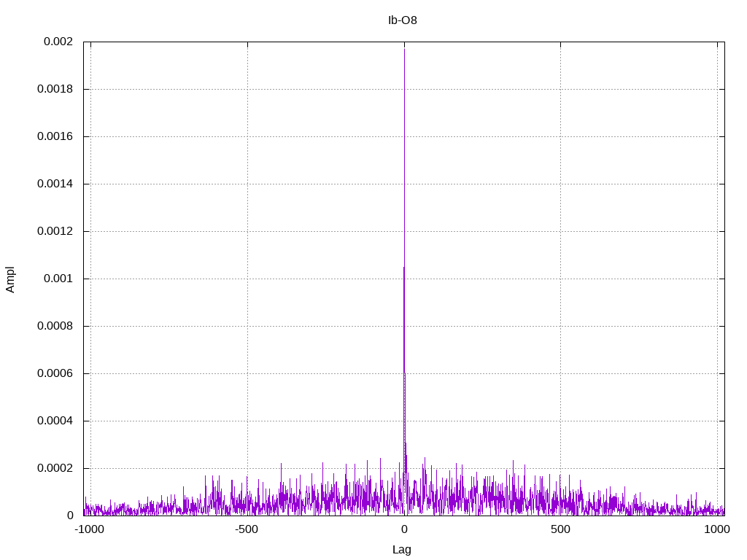Viewport: 747px width, 560px height.
Task: Click y-axis tick label 0.002
Action: (x=58, y=42)
